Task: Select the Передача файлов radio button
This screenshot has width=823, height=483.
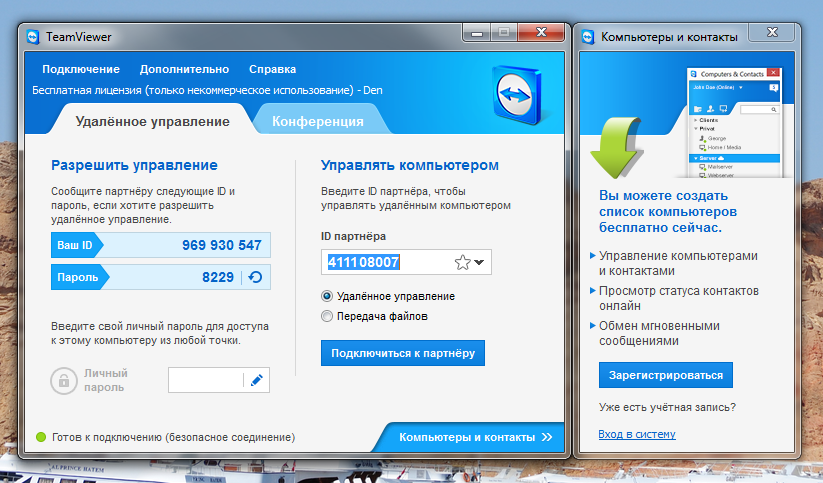Action: click(326, 316)
